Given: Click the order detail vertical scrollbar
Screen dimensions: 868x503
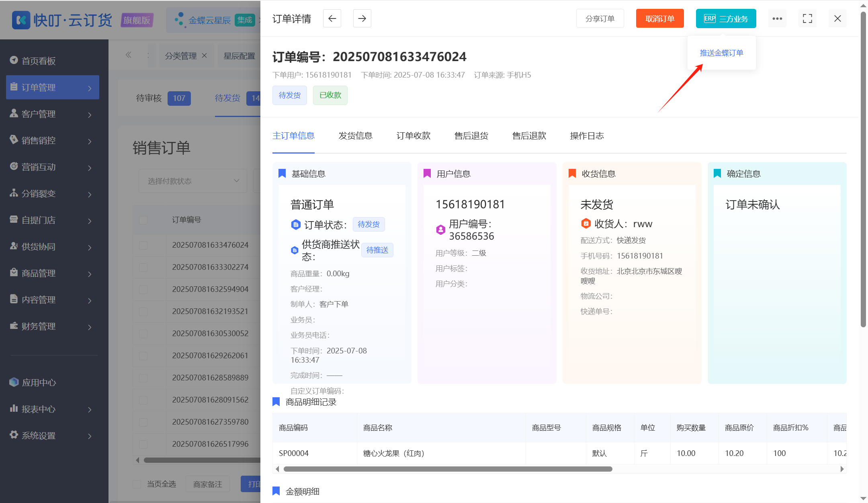Looking at the screenshot, I should tap(863, 169).
